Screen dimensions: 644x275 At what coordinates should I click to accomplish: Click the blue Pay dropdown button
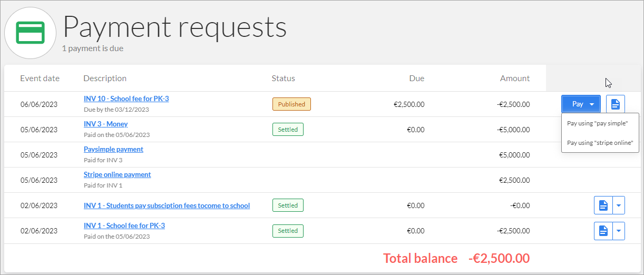click(x=581, y=104)
